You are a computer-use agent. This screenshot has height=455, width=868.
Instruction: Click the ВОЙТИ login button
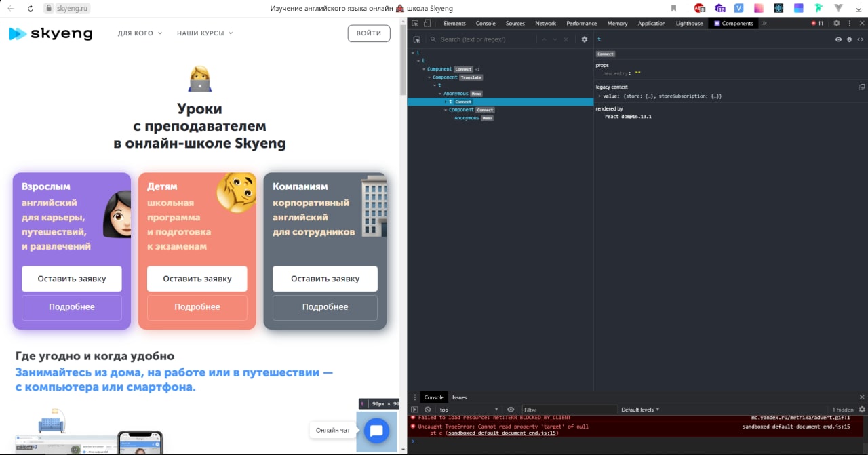click(x=369, y=33)
